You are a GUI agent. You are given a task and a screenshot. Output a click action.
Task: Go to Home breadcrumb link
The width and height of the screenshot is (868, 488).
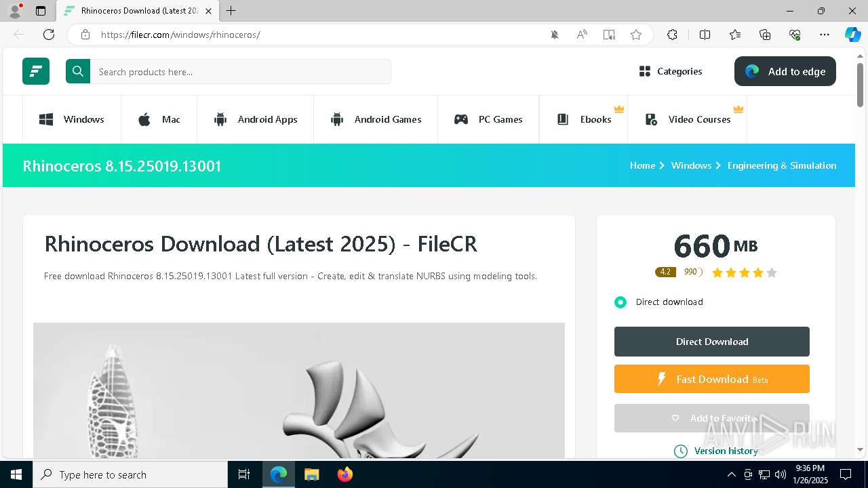tap(642, 165)
